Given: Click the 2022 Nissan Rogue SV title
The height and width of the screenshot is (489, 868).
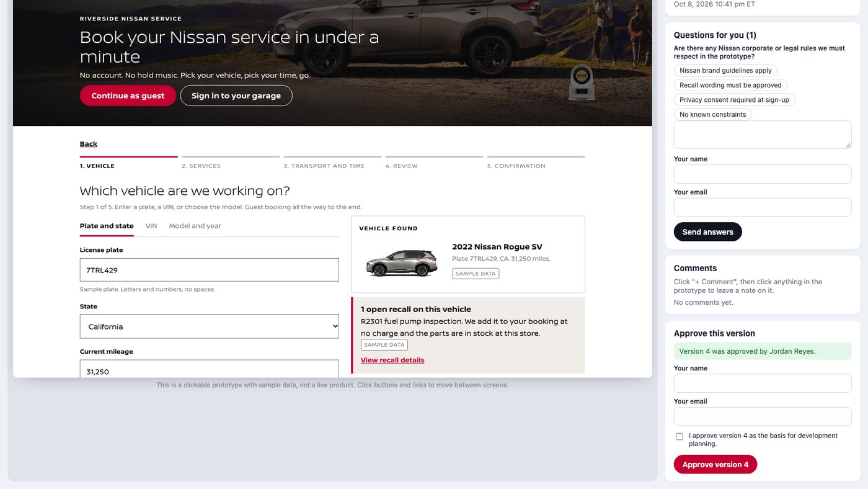Looking at the screenshot, I should coord(497,247).
